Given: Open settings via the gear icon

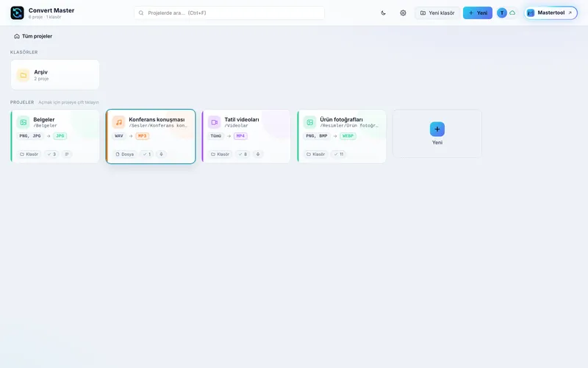Looking at the screenshot, I should 403,13.
